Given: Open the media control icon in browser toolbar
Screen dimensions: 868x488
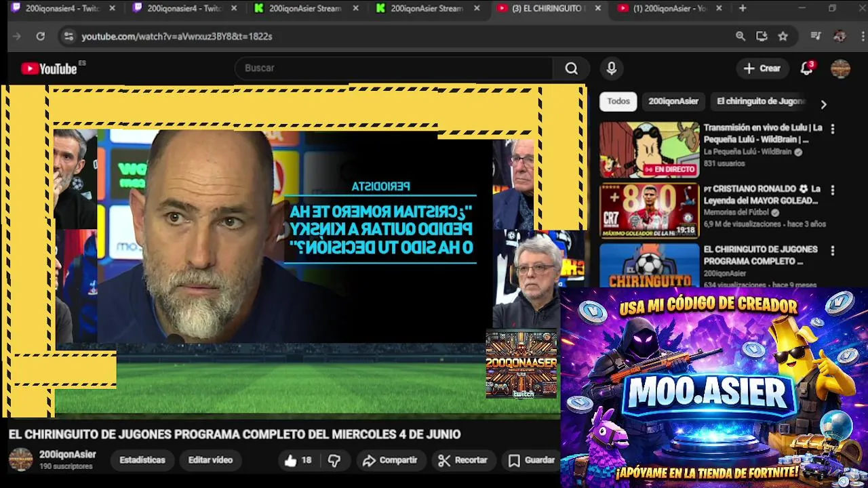Looking at the screenshot, I should click(x=816, y=36).
